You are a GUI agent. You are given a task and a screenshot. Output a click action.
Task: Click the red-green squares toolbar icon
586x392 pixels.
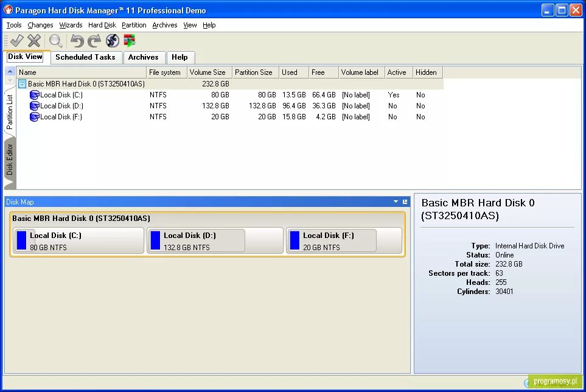pos(129,40)
